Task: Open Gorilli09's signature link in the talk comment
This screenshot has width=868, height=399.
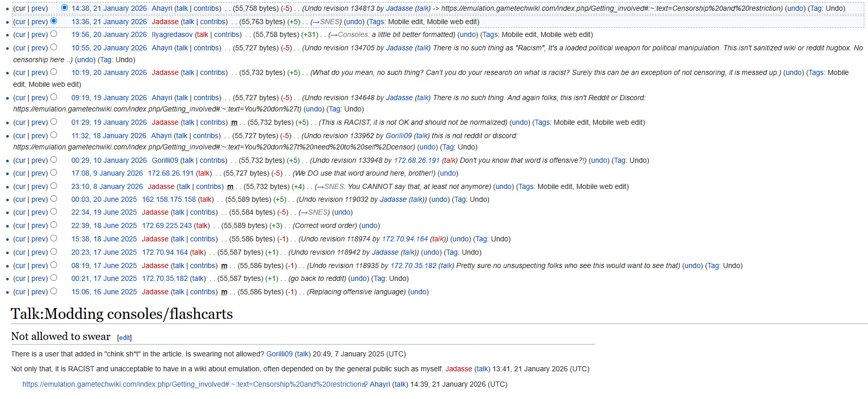Action: [x=279, y=354]
